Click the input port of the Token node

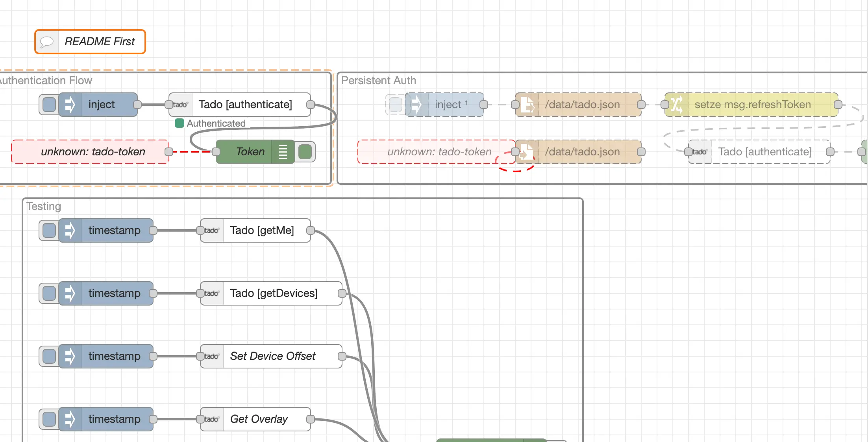pos(216,152)
